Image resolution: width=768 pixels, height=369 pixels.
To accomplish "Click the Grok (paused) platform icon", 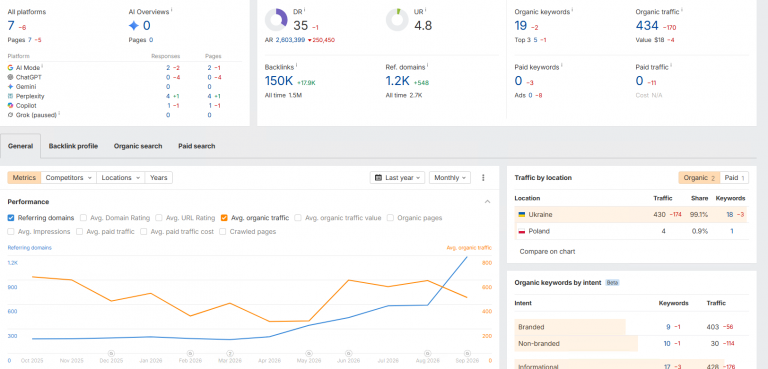I will pos(10,115).
